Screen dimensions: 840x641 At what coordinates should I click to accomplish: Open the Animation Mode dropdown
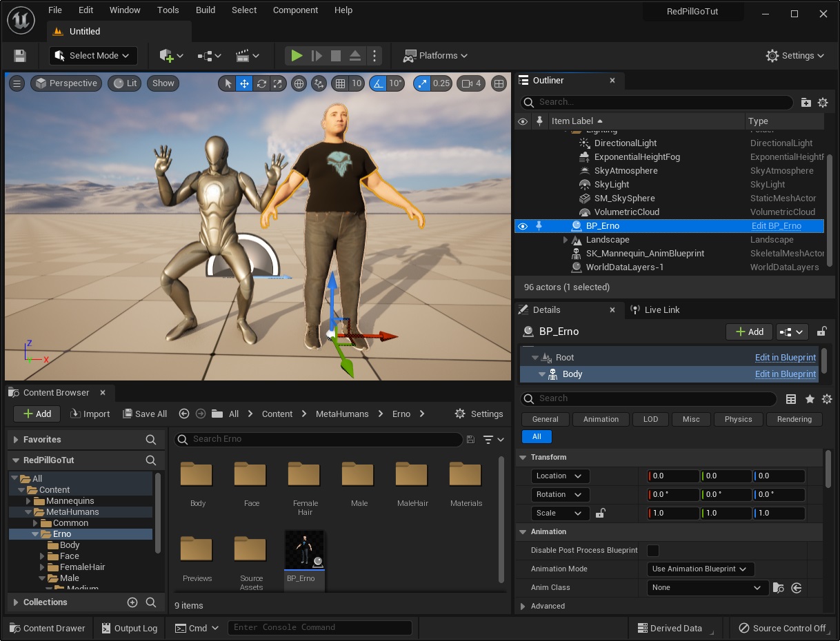[700, 569]
